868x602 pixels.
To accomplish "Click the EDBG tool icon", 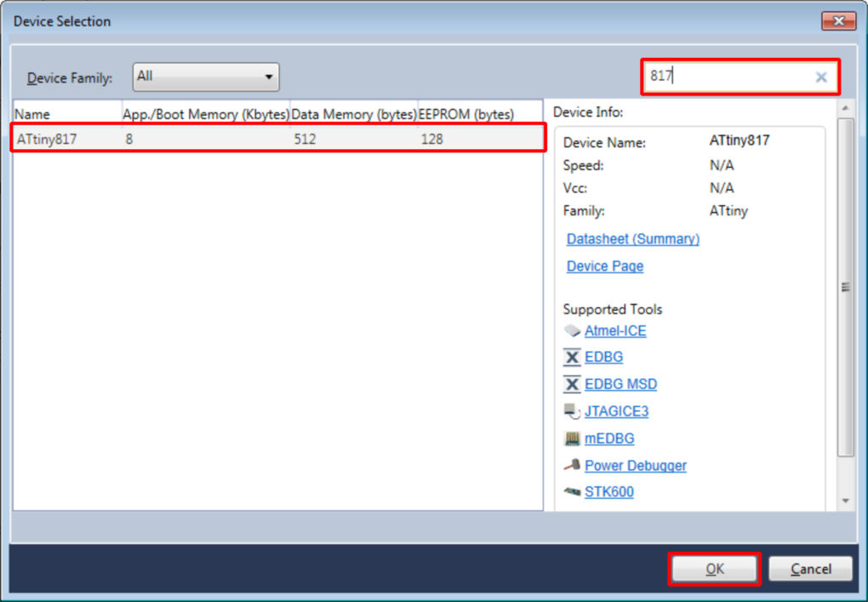I will (572, 358).
